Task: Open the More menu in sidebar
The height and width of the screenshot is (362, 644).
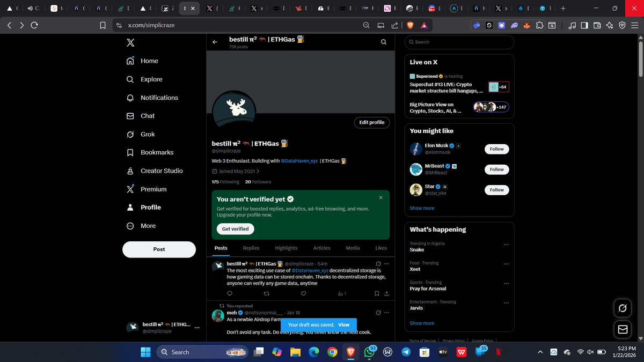Action: [141, 226]
